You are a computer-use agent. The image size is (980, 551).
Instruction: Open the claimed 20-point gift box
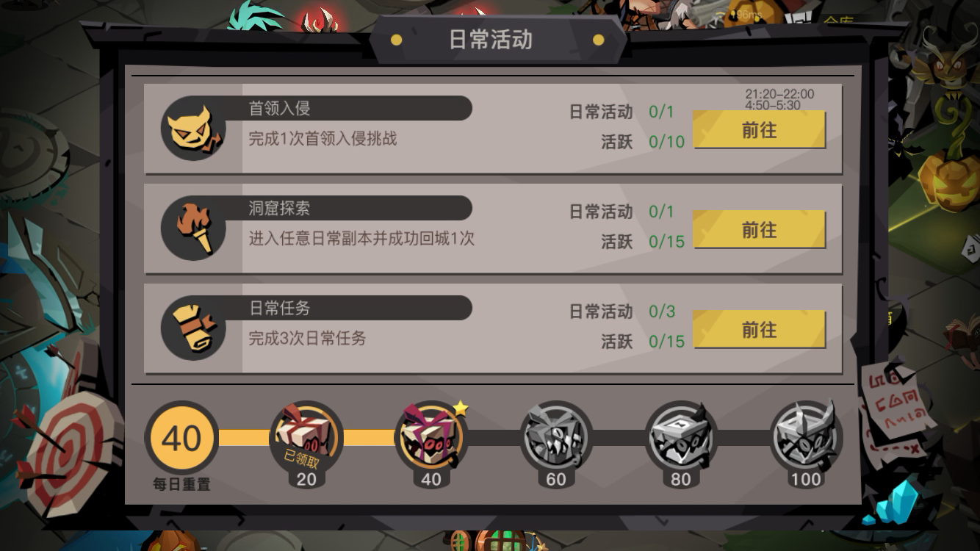pos(306,438)
